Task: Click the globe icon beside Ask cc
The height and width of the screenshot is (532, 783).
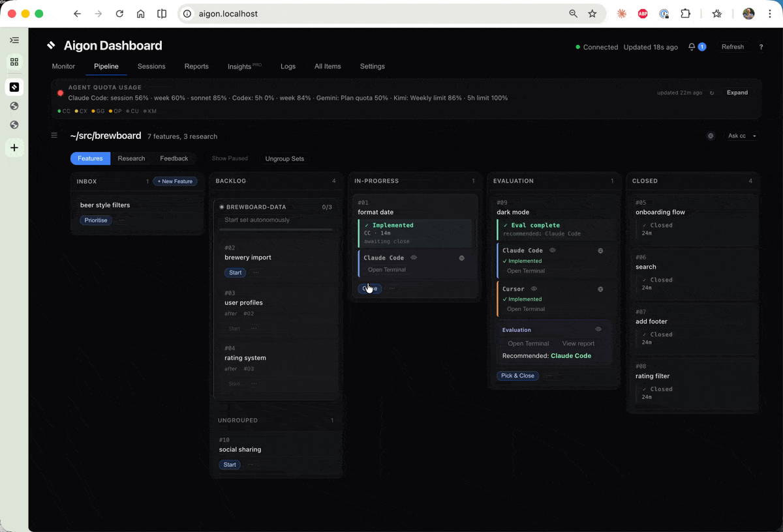Action: [711, 136]
